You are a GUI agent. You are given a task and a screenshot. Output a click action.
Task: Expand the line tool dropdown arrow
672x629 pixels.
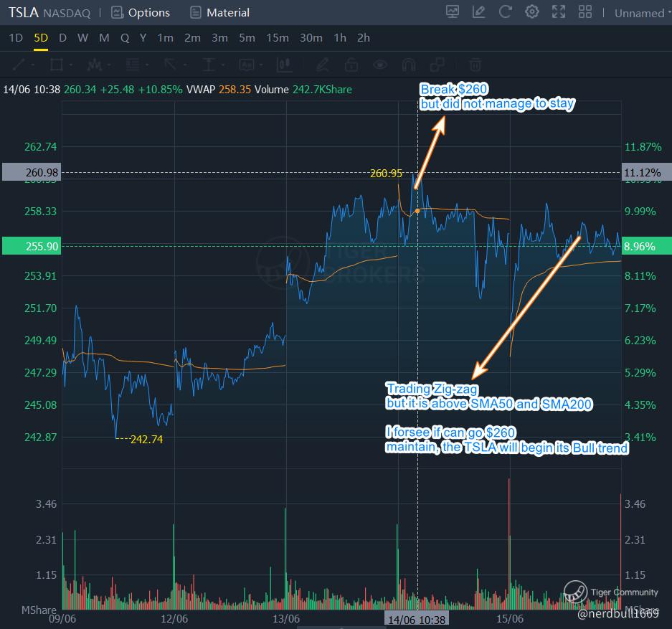(33, 65)
